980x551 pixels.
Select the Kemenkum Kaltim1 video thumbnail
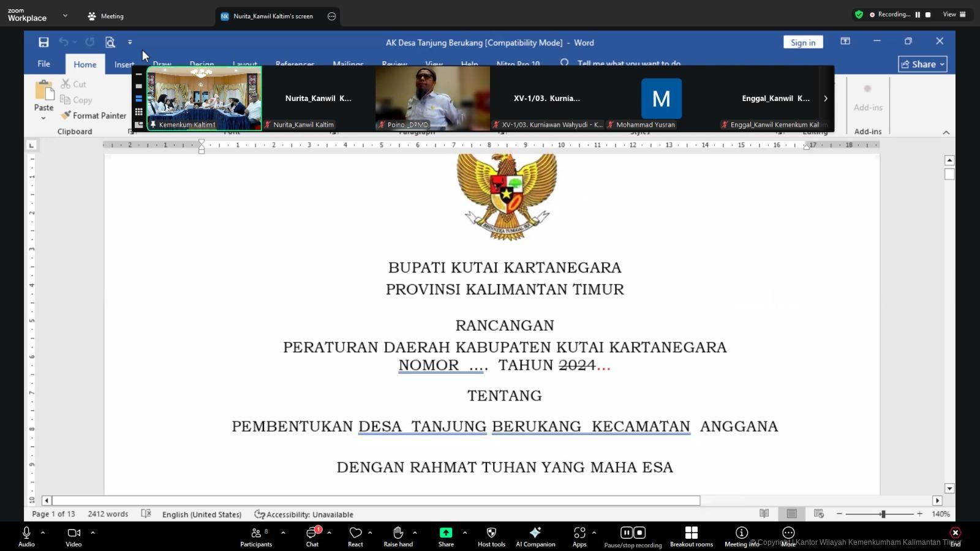pyautogui.click(x=203, y=98)
